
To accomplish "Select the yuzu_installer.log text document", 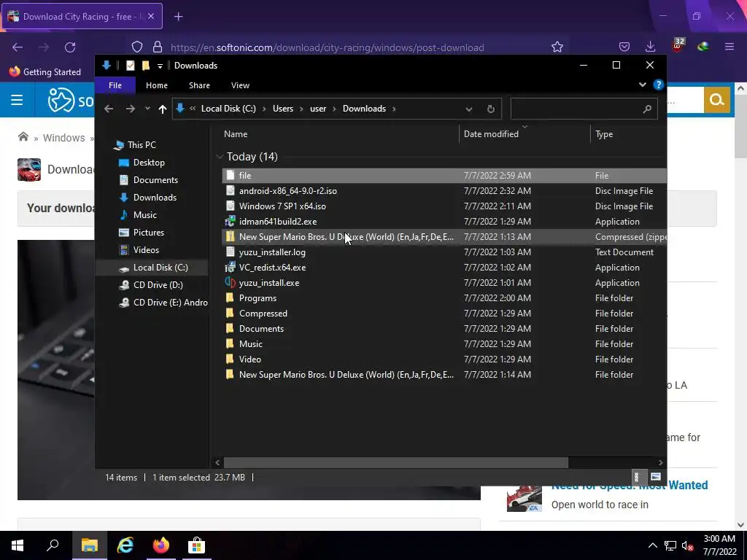I will pos(272,252).
